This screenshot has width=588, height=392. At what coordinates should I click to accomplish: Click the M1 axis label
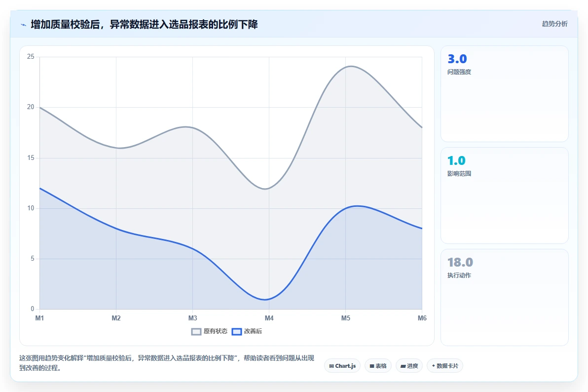click(x=39, y=318)
